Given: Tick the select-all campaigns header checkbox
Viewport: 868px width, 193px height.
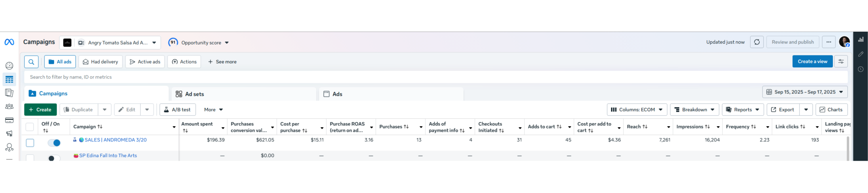Looking at the screenshot, I should point(30,127).
